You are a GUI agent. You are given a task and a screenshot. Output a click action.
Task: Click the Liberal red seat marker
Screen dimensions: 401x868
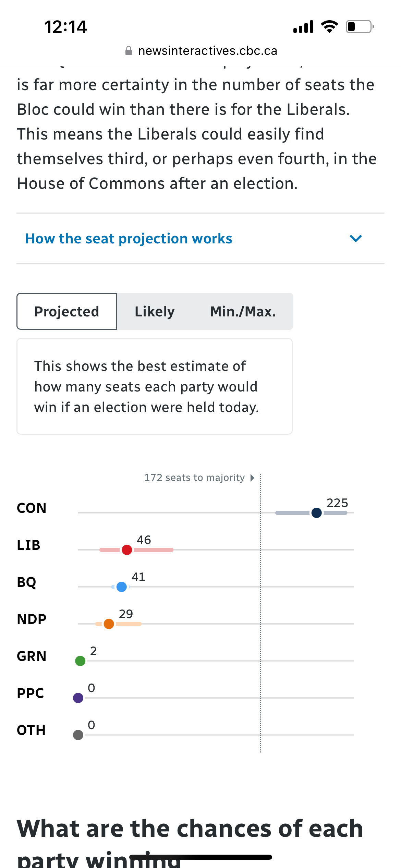coord(127,550)
